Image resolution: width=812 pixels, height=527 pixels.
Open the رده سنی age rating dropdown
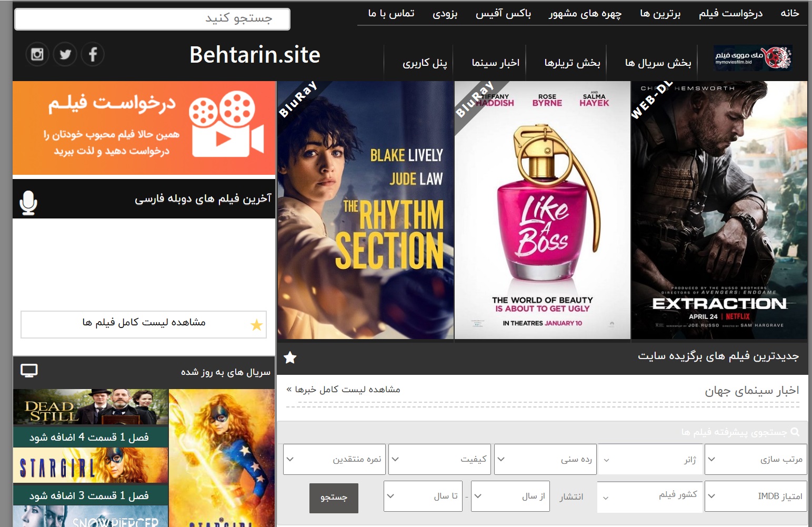tap(545, 459)
